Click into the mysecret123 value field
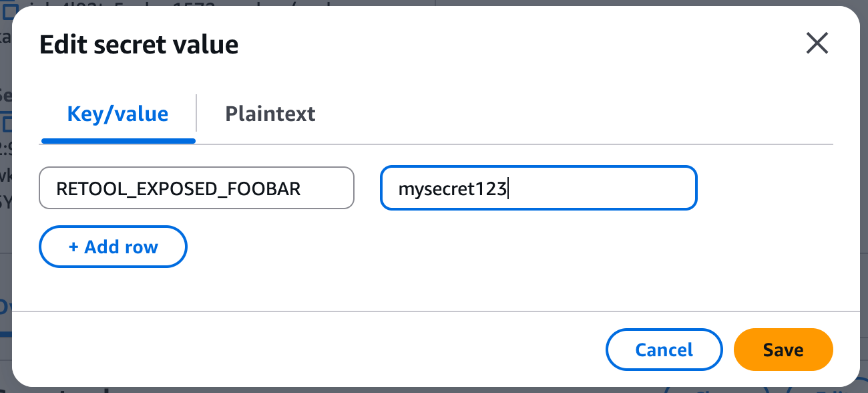 [538, 188]
